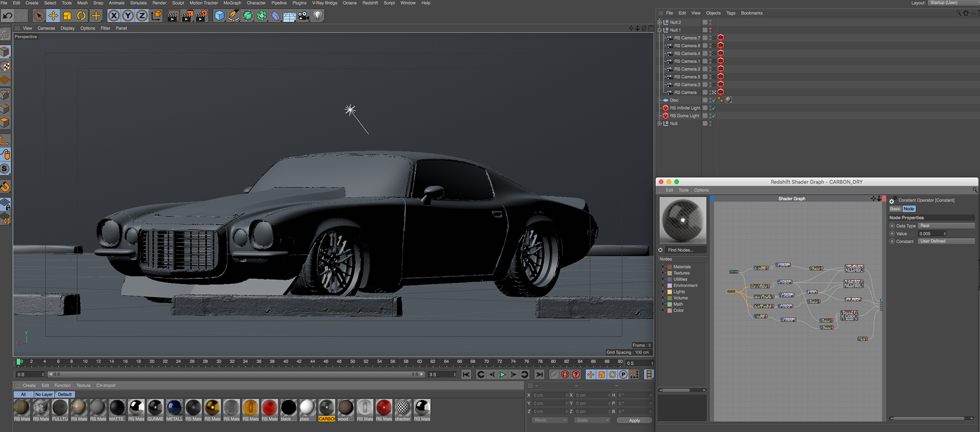Toggle the X-axis lock
The height and width of the screenshot is (432, 980).
tap(114, 16)
